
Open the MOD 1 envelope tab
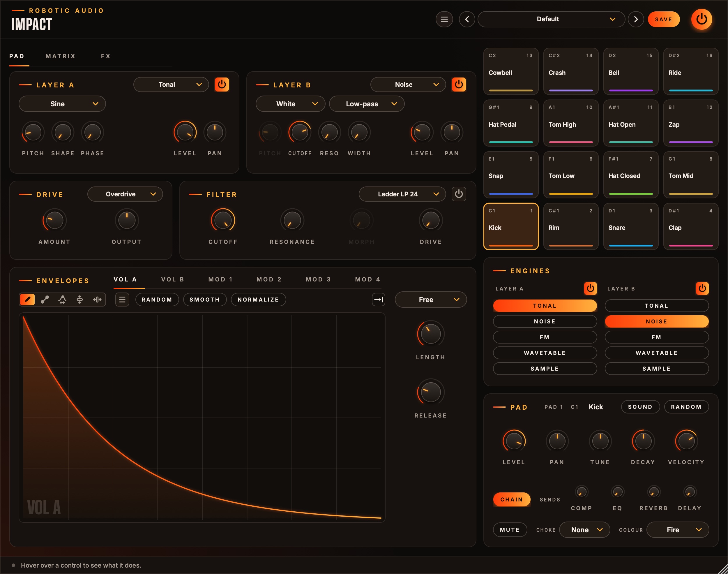[221, 279]
